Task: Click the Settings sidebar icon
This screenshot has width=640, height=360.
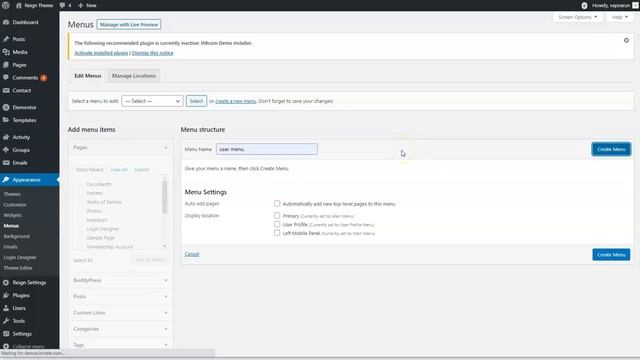Action: 6,333
